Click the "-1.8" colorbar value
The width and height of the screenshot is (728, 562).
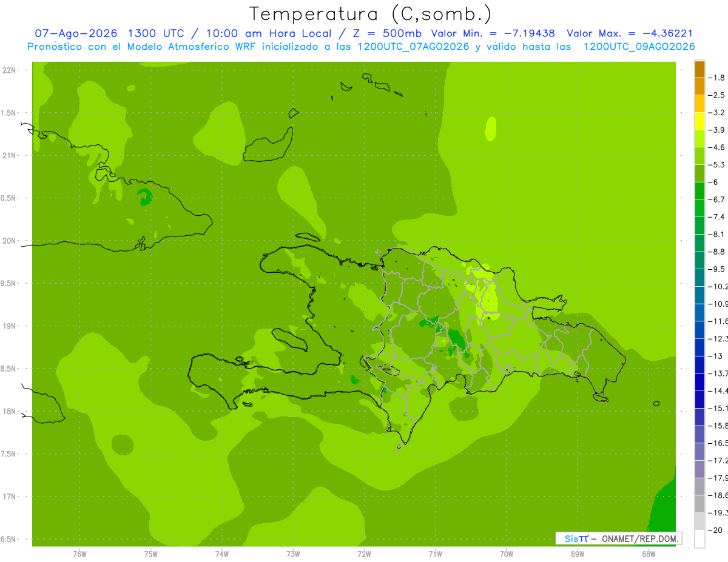(x=716, y=78)
